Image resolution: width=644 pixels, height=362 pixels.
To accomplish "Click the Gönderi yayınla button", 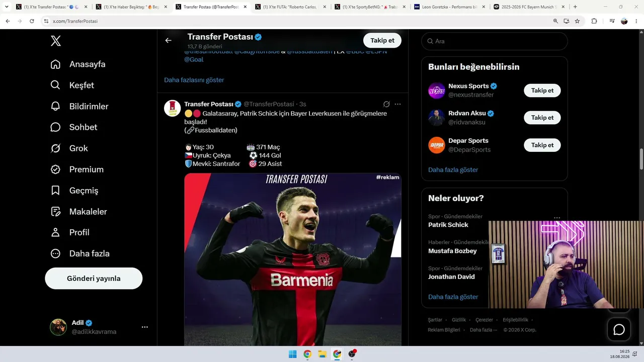I will coord(94,279).
